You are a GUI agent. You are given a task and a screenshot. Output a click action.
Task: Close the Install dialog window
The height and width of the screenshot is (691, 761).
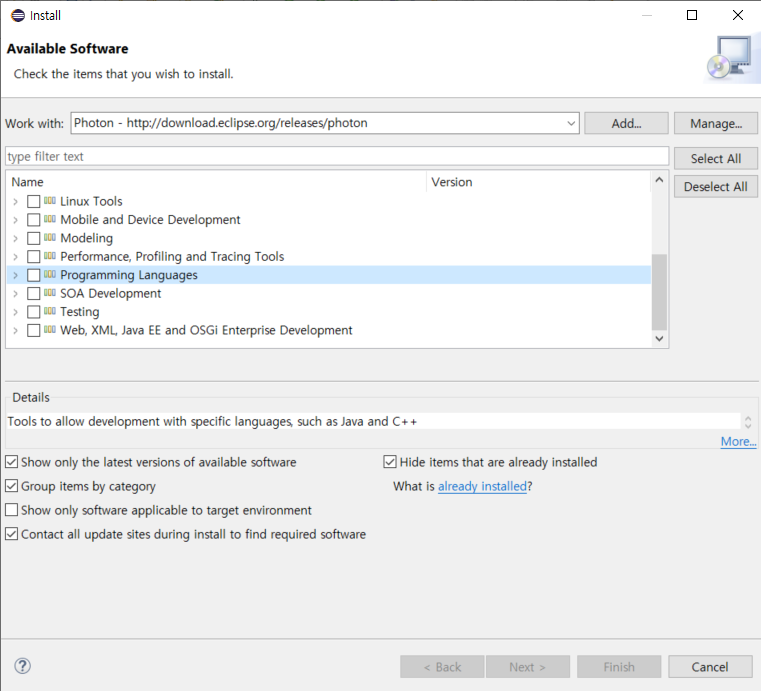coord(738,15)
